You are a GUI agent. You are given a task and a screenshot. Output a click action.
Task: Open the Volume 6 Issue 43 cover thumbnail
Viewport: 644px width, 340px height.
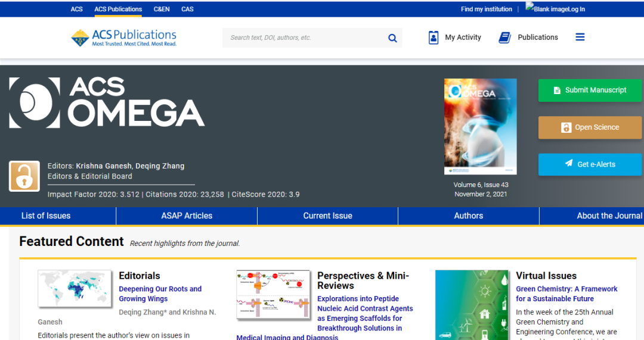pyautogui.click(x=480, y=127)
